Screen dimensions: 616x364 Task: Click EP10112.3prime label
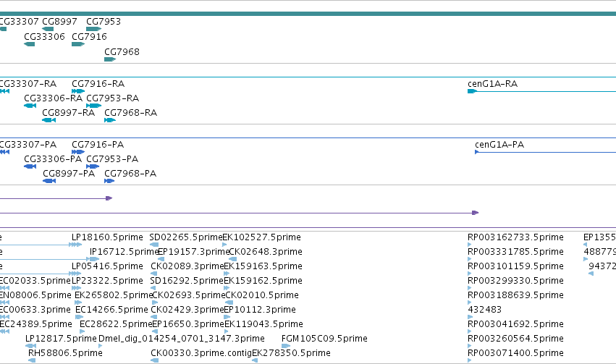[x=260, y=310]
